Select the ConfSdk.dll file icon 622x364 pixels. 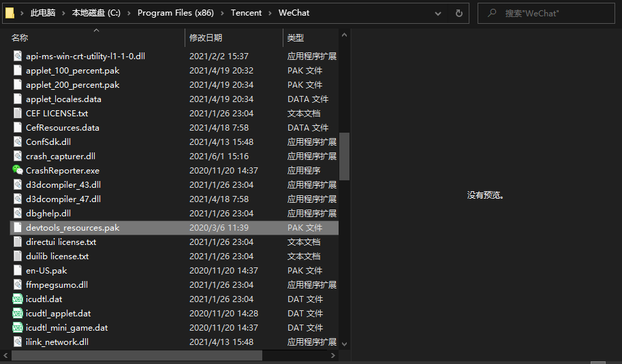pyautogui.click(x=18, y=142)
